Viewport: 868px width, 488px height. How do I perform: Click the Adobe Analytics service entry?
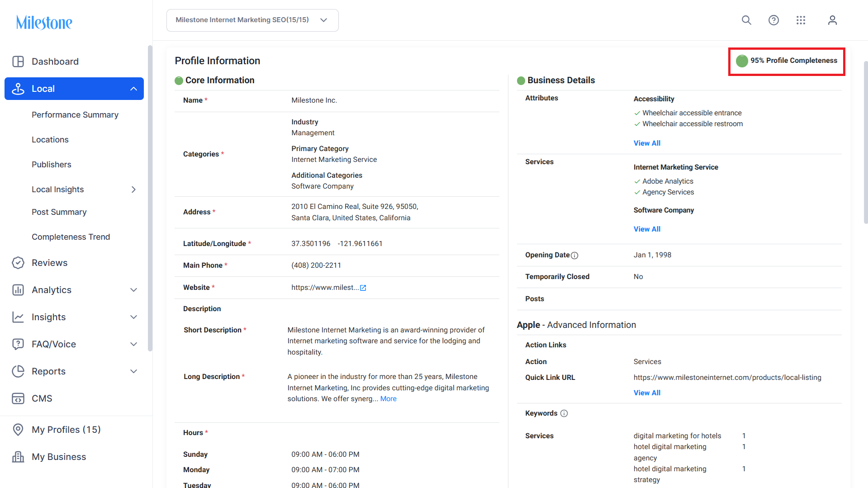(x=668, y=181)
